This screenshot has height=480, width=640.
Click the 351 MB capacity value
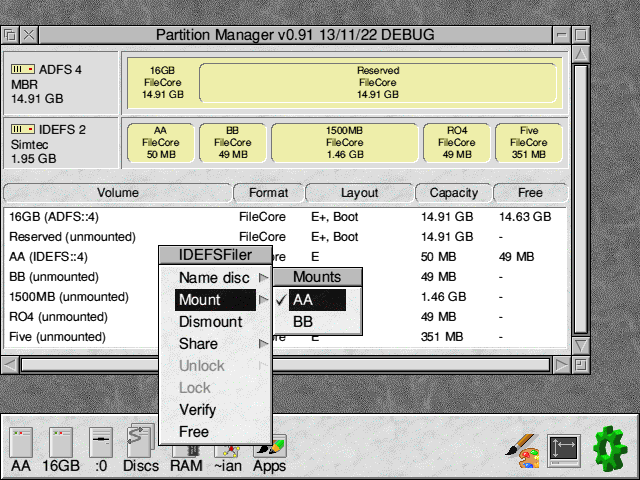click(442, 337)
